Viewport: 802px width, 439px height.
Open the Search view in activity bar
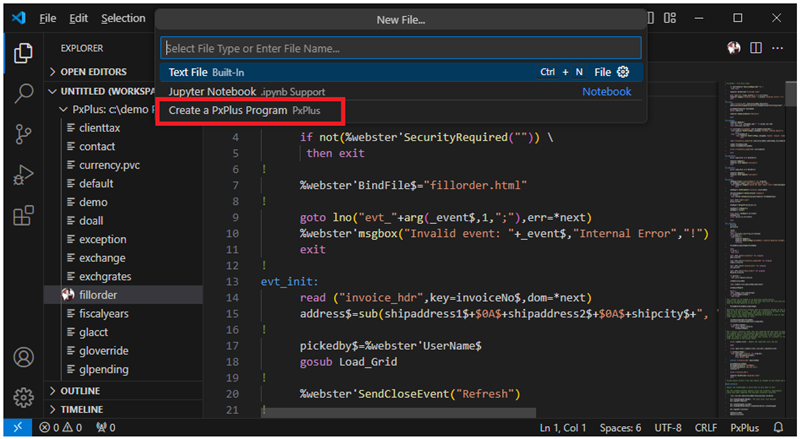(24, 93)
